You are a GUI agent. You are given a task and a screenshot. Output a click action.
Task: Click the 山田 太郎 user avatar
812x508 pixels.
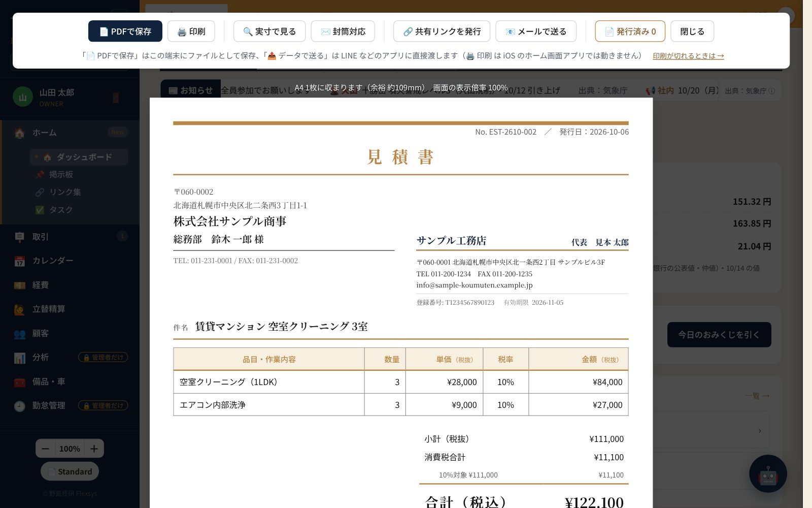[22, 98]
